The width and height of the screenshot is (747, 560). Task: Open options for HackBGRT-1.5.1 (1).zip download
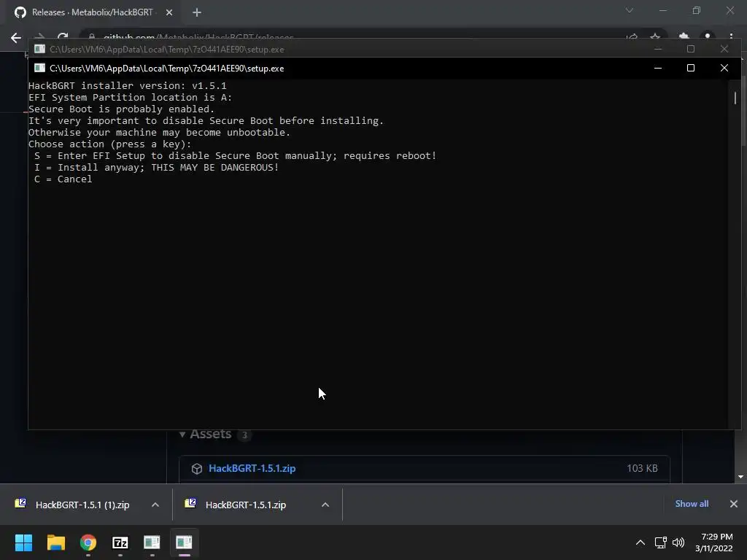[155, 505]
